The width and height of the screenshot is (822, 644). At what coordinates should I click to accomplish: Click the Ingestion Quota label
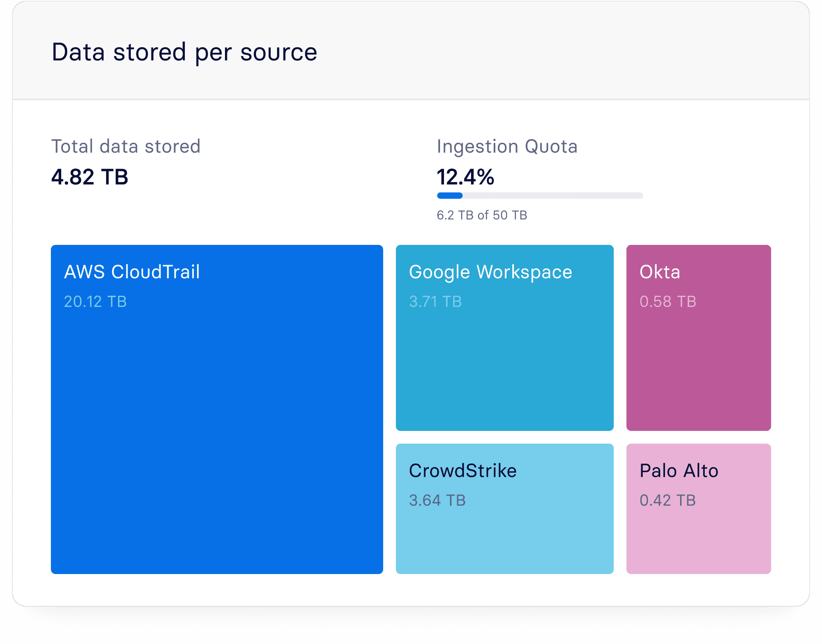point(507,146)
